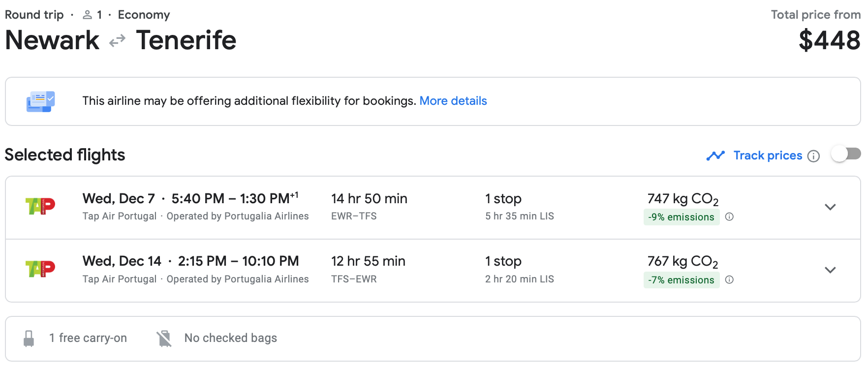Expand the Wed, Dec 7 flight details
The width and height of the screenshot is (868, 371).
pyautogui.click(x=830, y=207)
